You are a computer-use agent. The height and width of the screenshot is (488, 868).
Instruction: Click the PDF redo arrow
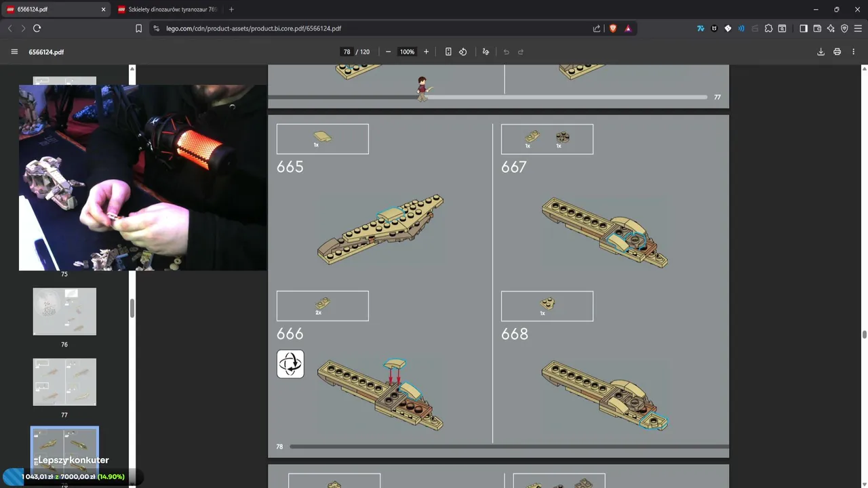[521, 52]
